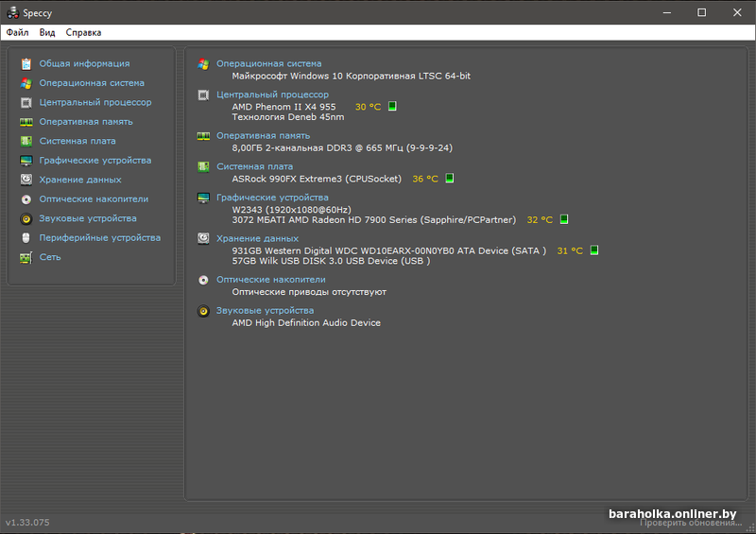Viewport: 756px width, 534px height.
Task: Open Хранение данных heading link in summary
Action: (257, 238)
